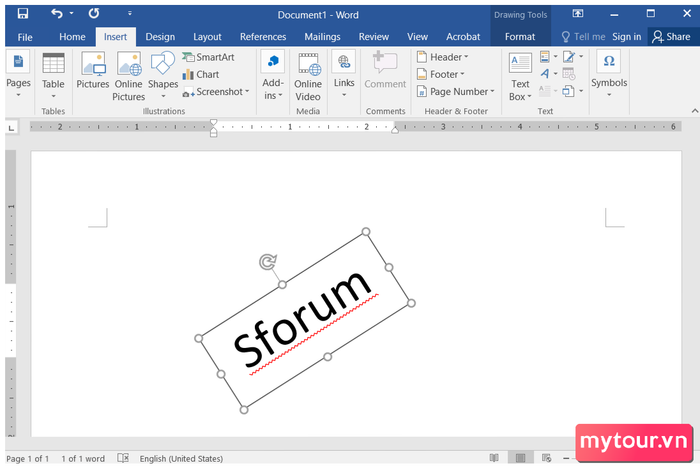Open the Symbols dropdown
Screen dimensions: 700x471
(x=609, y=75)
